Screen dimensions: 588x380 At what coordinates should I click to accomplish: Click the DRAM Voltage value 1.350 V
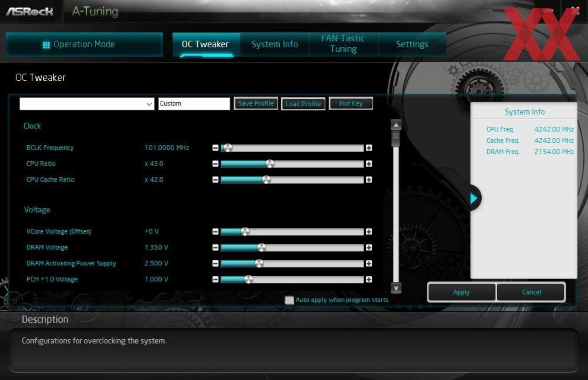tap(157, 248)
